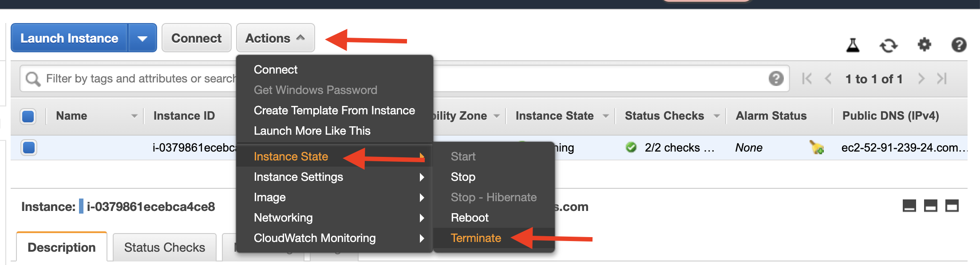Toggle the select-all instances checkbox
980x265 pixels.
[x=28, y=117]
